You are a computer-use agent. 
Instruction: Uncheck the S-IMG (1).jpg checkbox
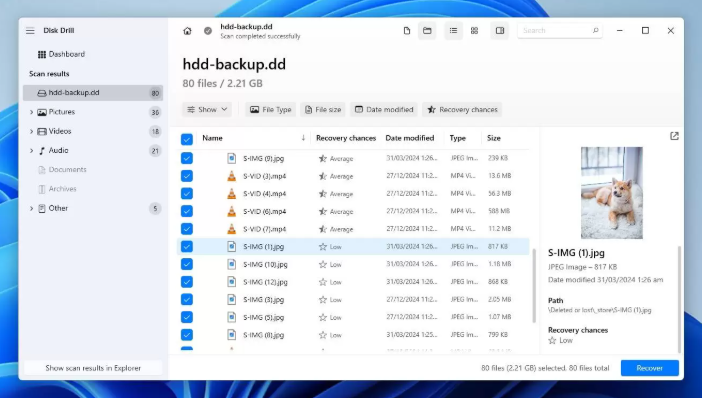coord(187,246)
